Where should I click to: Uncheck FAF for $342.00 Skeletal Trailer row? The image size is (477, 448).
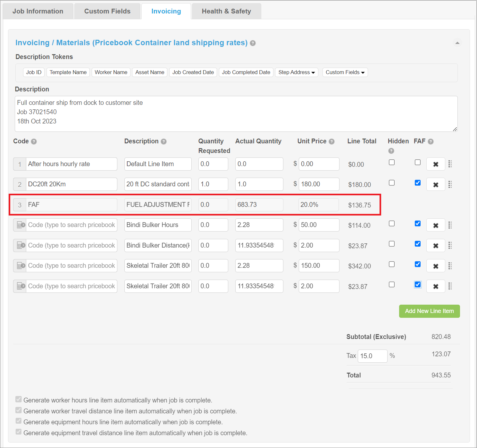coord(418,264)
